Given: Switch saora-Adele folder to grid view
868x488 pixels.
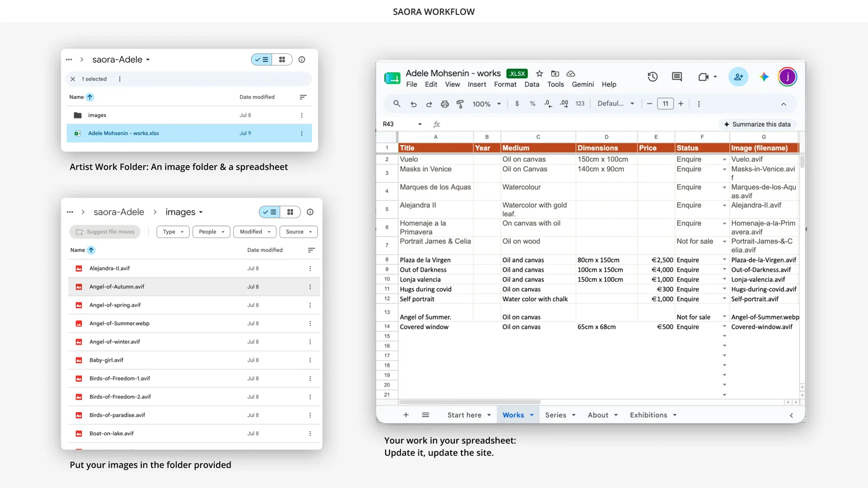Looking at the screenshot, I should point(282,59).
